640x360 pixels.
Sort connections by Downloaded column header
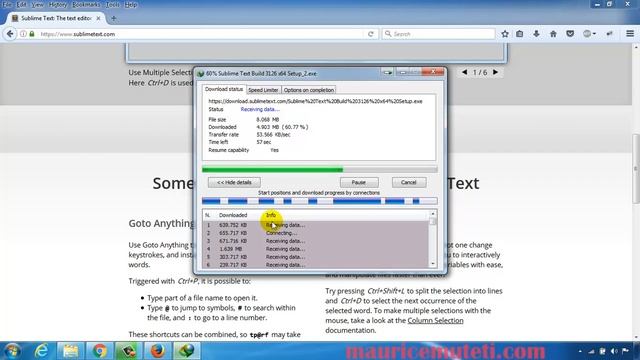point(233,215)
